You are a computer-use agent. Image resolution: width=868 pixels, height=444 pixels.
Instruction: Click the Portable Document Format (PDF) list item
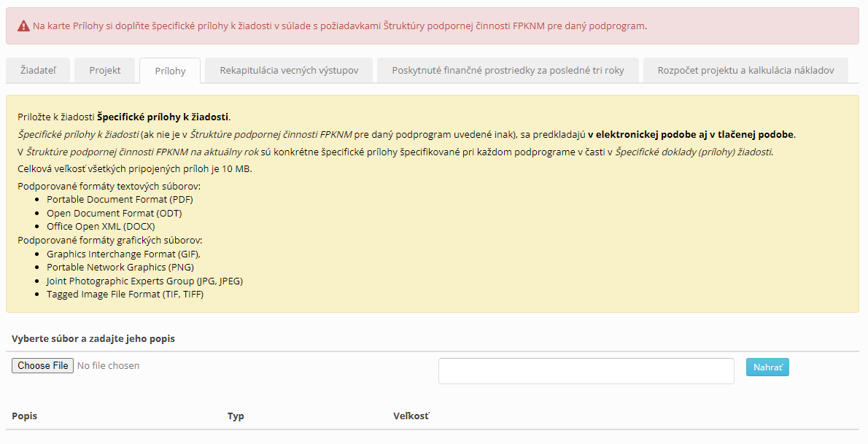click(120, 200)
